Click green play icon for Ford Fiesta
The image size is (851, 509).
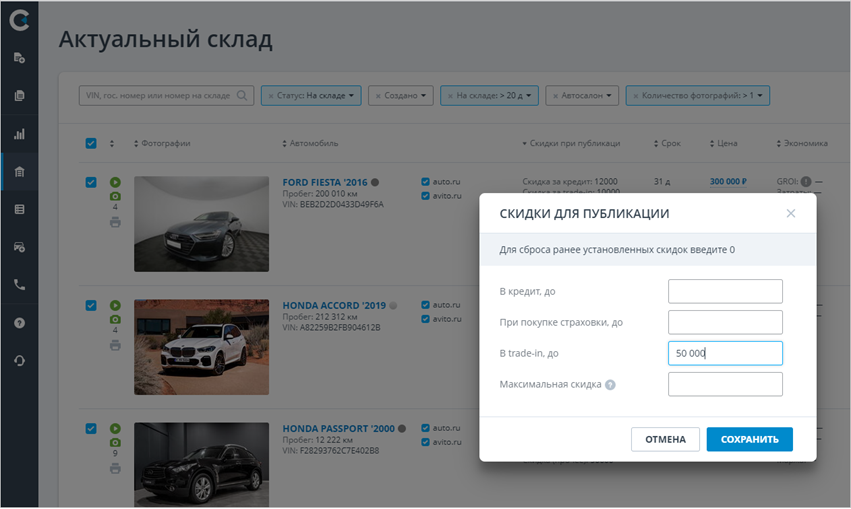115,182
